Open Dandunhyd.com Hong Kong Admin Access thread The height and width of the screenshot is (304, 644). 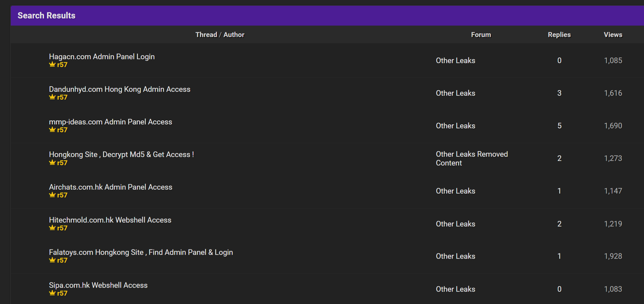click(x=120, y=89)
